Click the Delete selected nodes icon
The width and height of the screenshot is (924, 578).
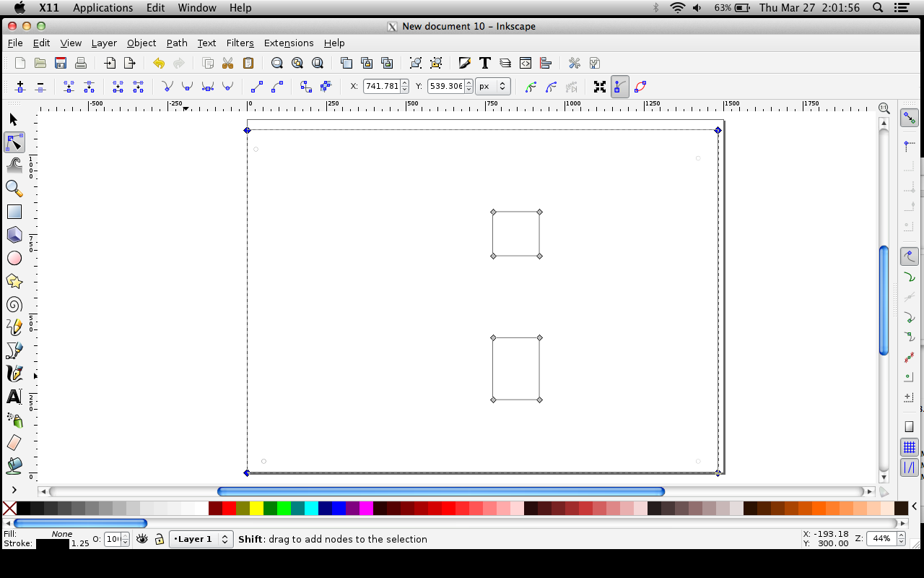tap(40, 87)
